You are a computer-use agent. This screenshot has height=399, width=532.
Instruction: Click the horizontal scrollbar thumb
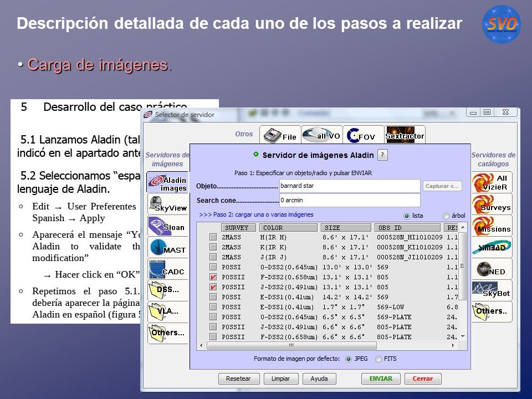pyautogui.click(x=291, y=345)
